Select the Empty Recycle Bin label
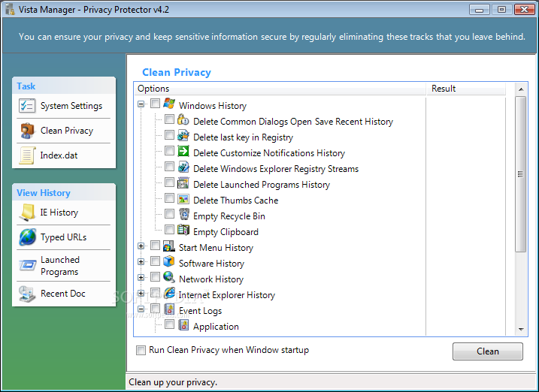The image size is (539, 392). [229, 216]
